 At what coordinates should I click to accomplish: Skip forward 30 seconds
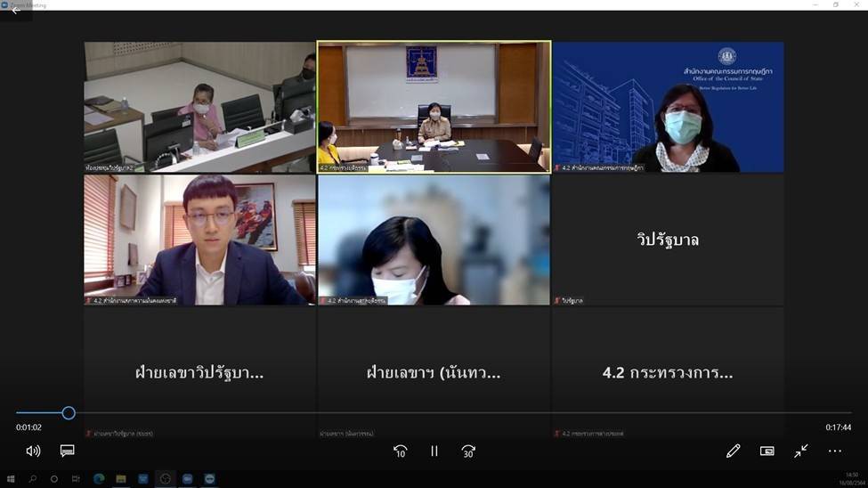468,451
